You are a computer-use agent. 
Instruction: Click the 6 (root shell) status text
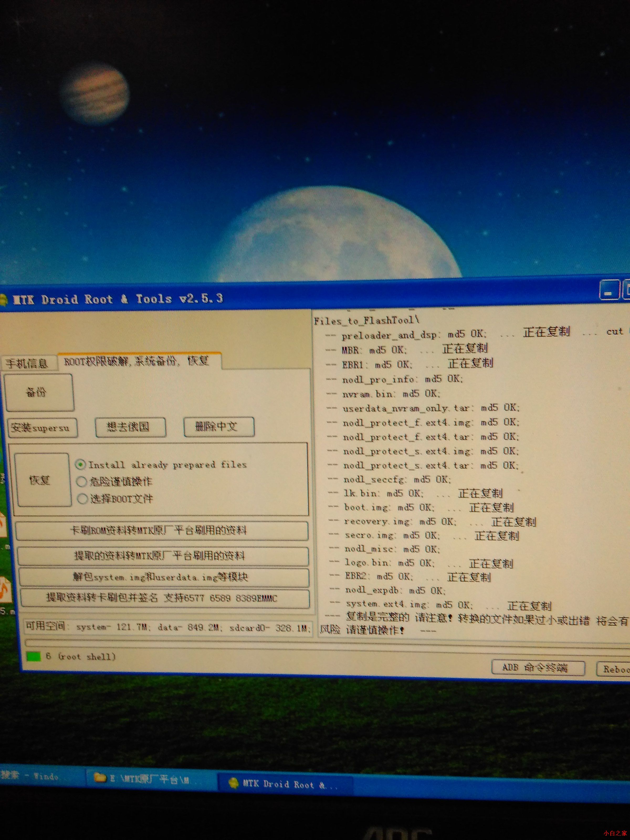pyautogui.click(x=81, y=657)
